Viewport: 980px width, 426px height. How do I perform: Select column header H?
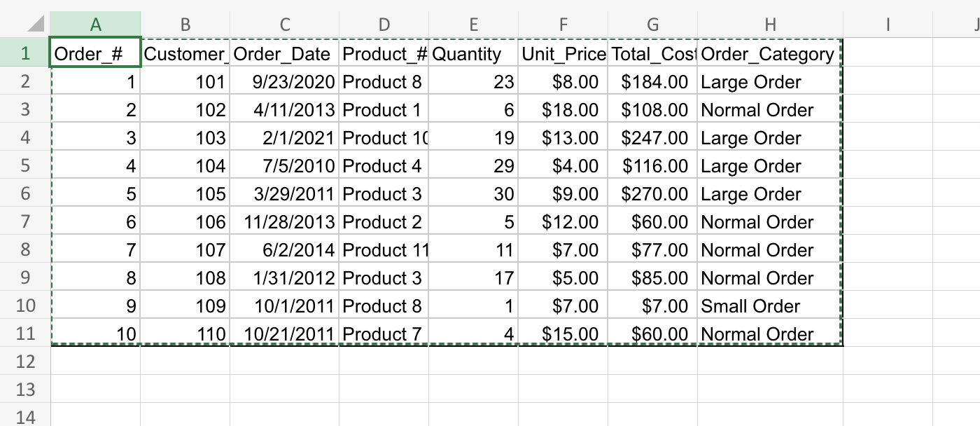[770, 24]
